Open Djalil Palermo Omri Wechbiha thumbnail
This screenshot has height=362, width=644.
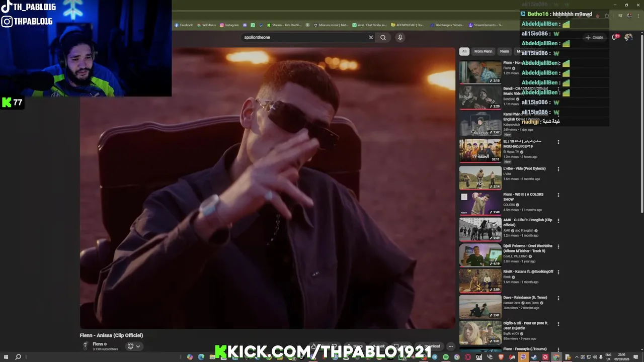[x=480, y=255]
